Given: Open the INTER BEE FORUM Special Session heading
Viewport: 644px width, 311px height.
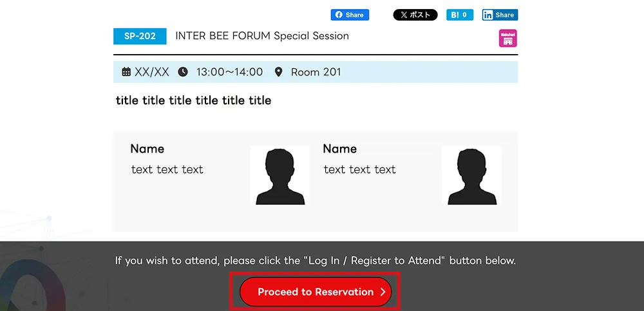Looking at the screenshot, I should click(x=261, y=36).
